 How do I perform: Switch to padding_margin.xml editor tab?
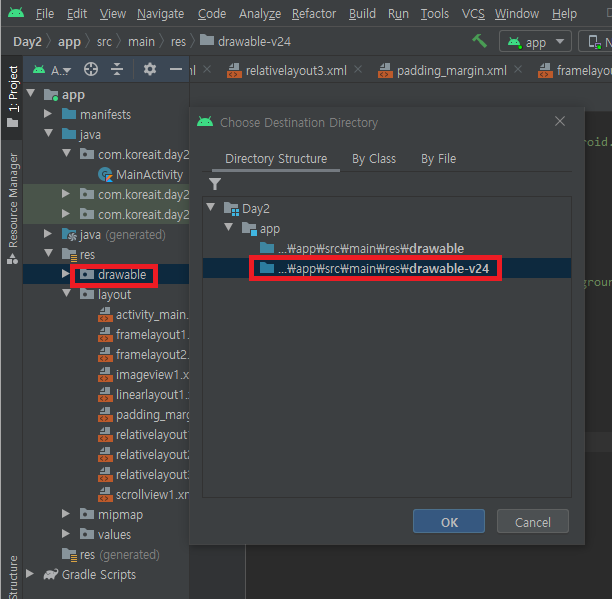click(x=443, y=71)
